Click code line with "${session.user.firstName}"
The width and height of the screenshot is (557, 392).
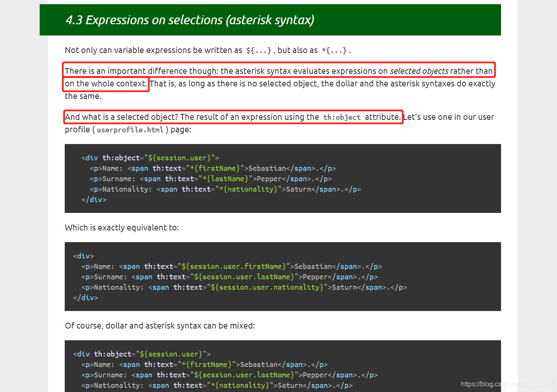232,266
